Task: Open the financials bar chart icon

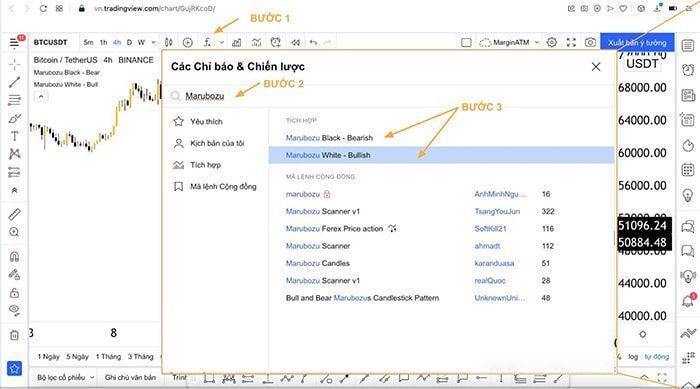Action: (x=237, y=42)
